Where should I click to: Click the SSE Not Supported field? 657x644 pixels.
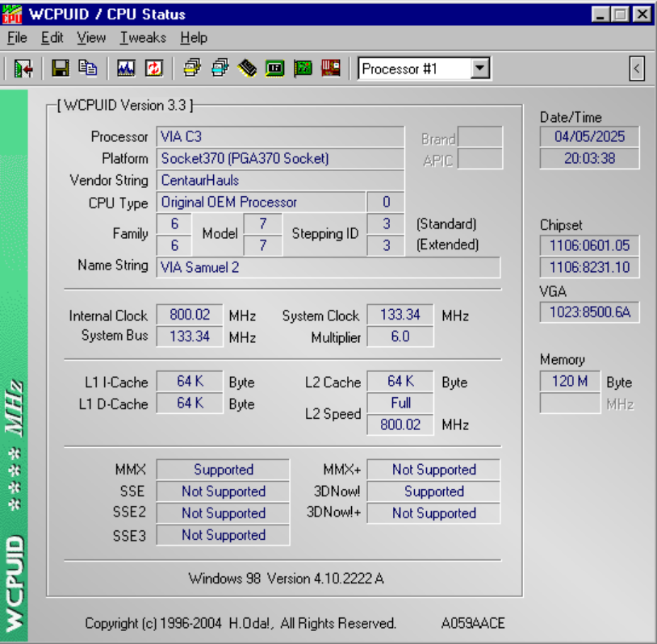point(223,491)
